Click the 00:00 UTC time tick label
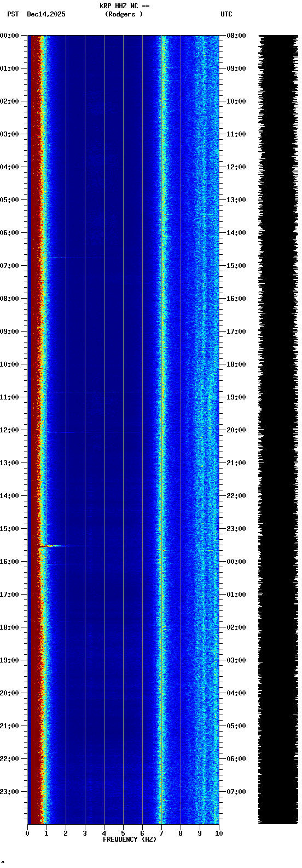302x868 pixels. point(236,562)
